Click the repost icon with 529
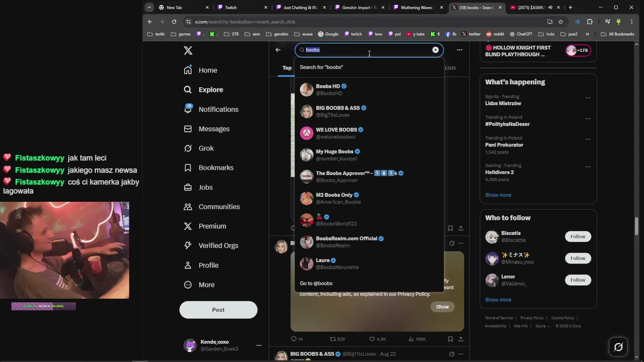Screen dimensions: 644x362 click(x=333, y=339)
